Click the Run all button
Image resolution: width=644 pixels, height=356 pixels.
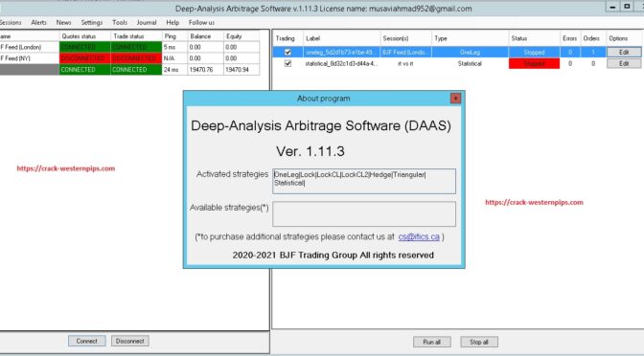pos(431,342)
